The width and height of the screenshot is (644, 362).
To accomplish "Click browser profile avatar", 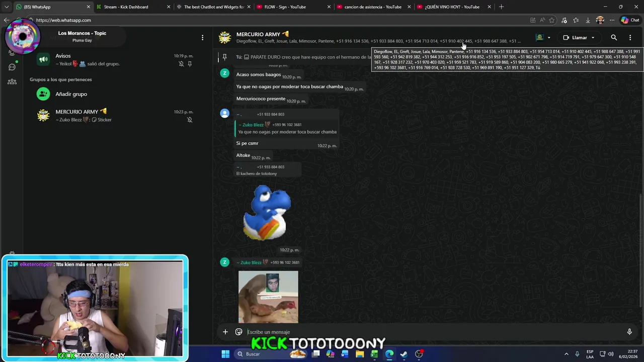I will click(600, 20).
